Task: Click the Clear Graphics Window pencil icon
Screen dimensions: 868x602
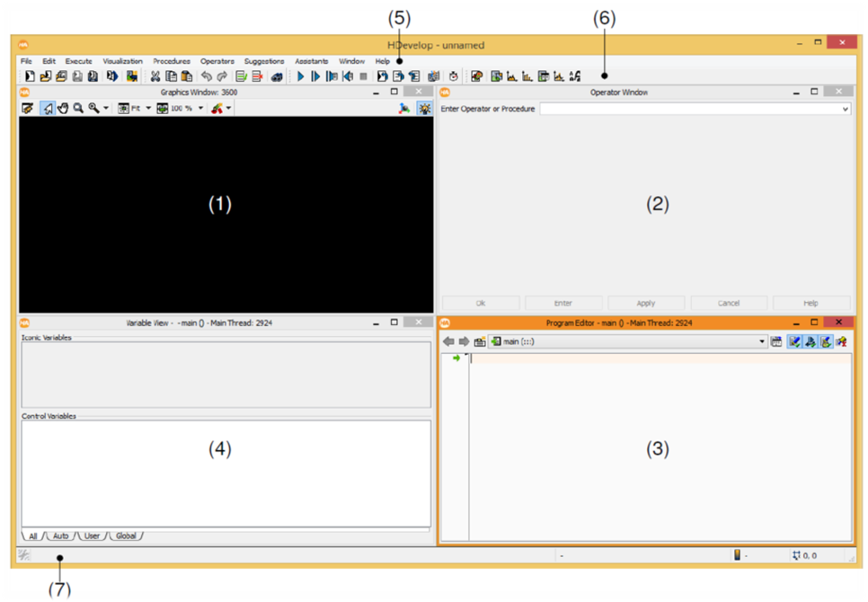Action: pos(27,109)
